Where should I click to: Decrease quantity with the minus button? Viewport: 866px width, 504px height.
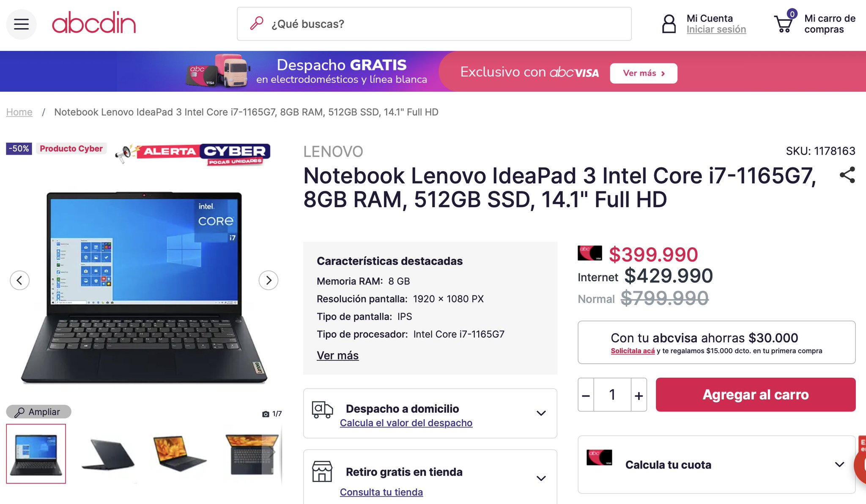pyautogui.click(x=586, y=395)
